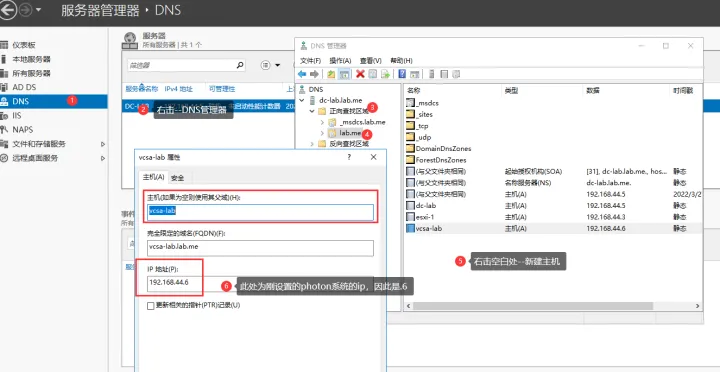Switch to the 安全 tab in properties dialog

coord(178,178)
